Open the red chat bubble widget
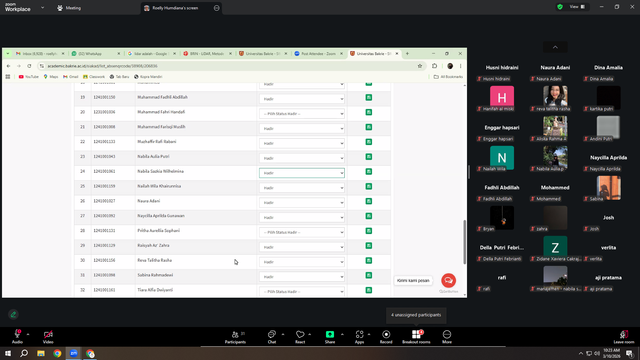 point(448,280)
